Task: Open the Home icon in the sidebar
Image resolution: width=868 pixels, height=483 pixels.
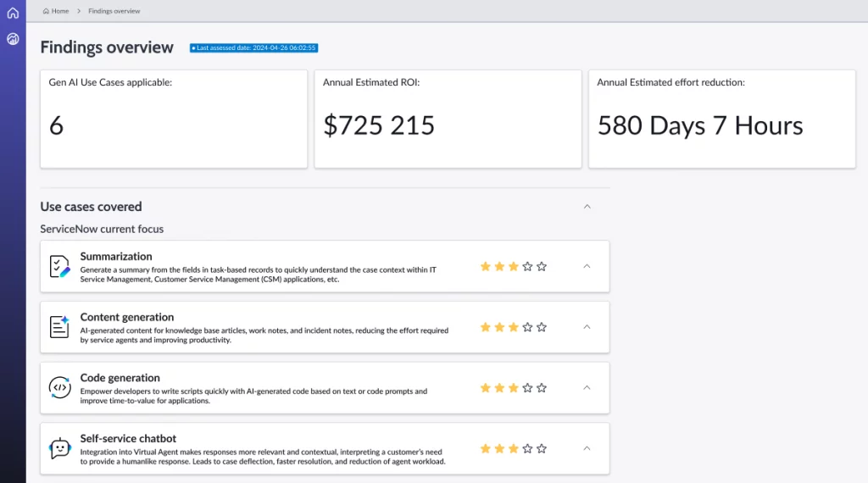Action: pyautogui.click(x=13, y=13)
